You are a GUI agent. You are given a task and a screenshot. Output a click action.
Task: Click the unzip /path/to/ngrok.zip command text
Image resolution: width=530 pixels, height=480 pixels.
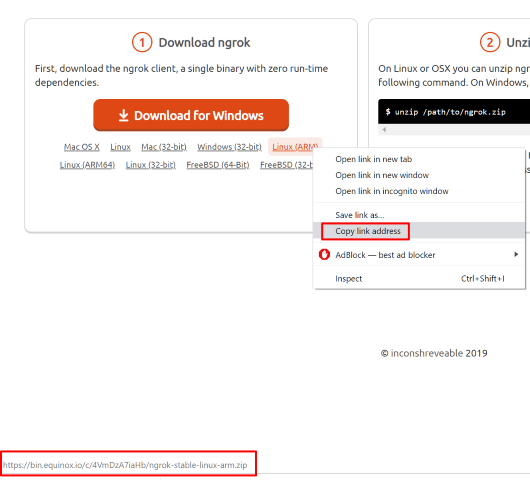[450, 112]
